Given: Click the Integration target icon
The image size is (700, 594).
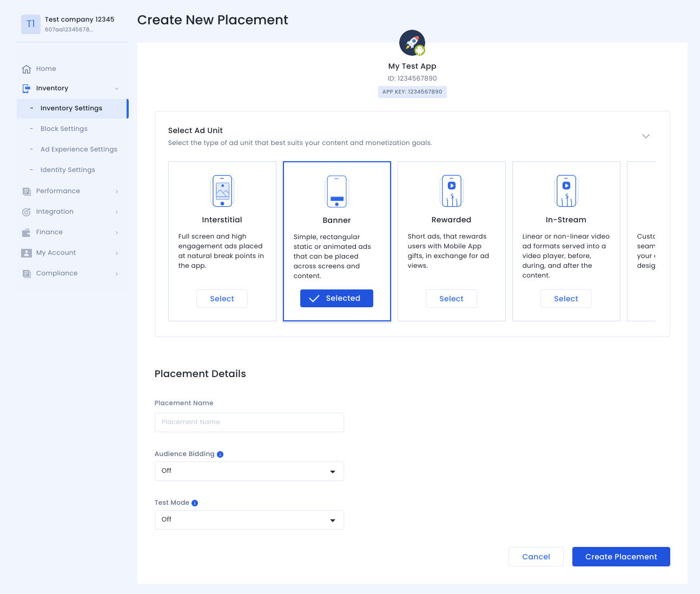Looking at the screenshot, I should pos(27,212).
